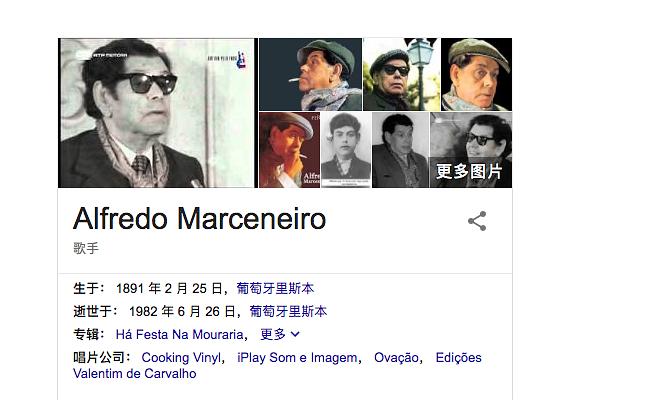Open the Ovação record label link
This screenshot has height=400, width=667.
tap(396, 357)
